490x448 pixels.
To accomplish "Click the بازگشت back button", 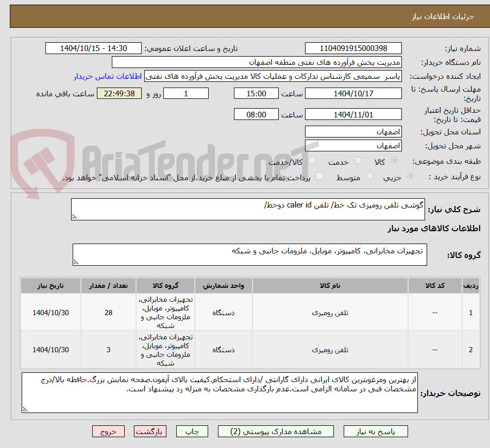I will tap(150, 432).
